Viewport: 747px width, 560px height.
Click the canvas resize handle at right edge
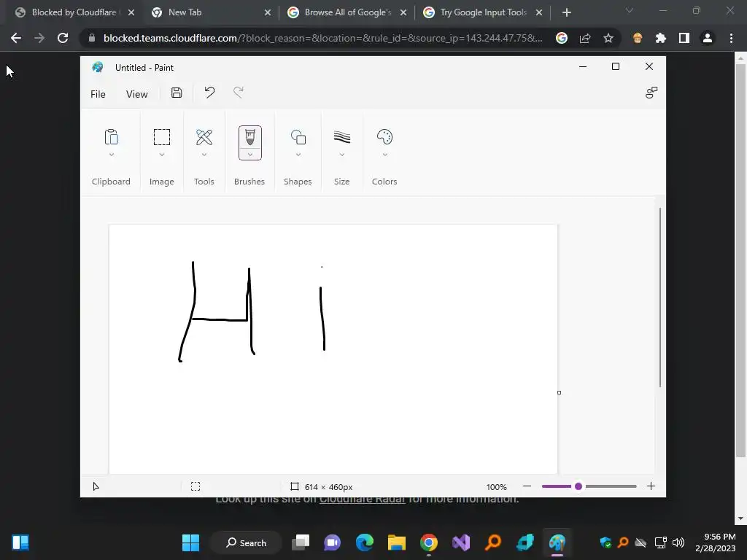tap(559, 392)
